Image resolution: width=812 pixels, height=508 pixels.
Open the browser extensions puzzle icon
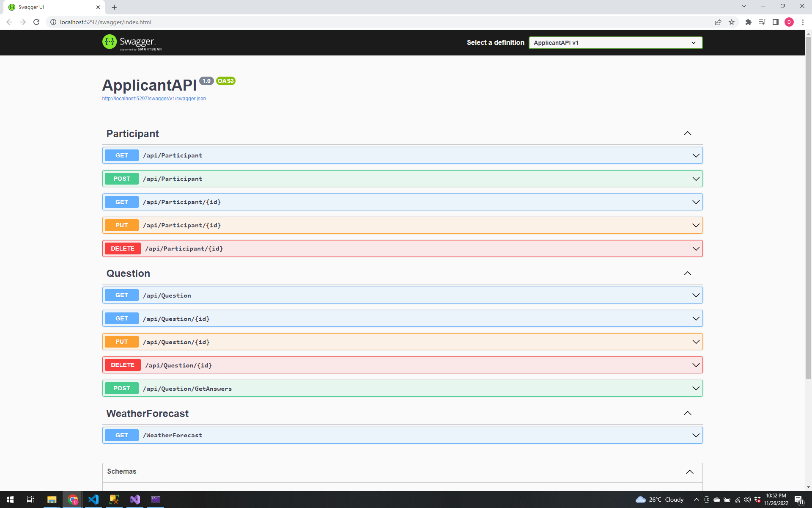click(x=748, y=22)
